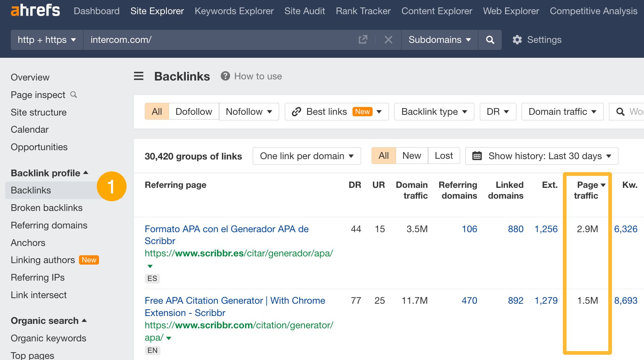Open the Site Audit menu item
The width and height of the screenshot is (644, 360).
[x=305, y=11]
